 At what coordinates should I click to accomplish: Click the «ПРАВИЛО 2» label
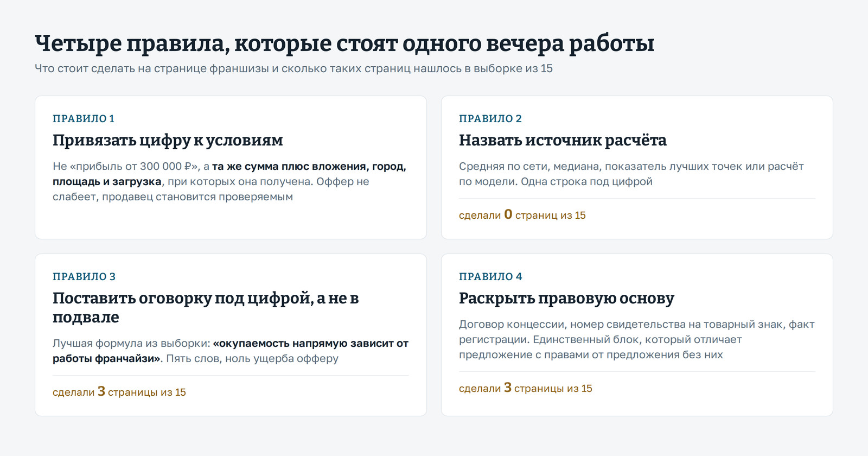coord(490,119)
